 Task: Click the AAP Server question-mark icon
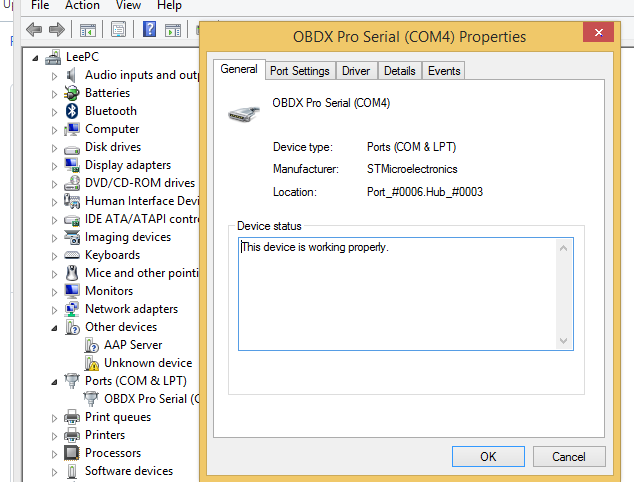92,345
